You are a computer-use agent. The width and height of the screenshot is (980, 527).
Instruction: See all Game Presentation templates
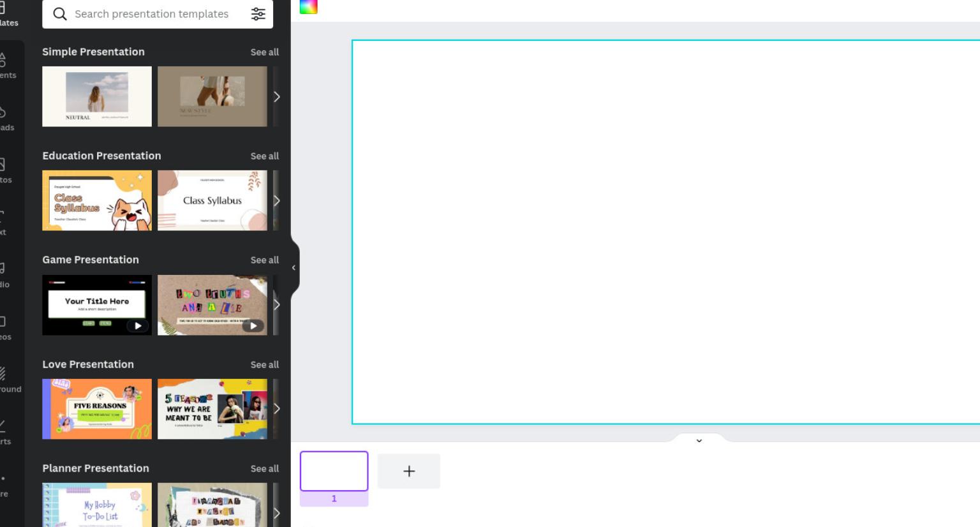pyautogui.click(x=264, y=260)
